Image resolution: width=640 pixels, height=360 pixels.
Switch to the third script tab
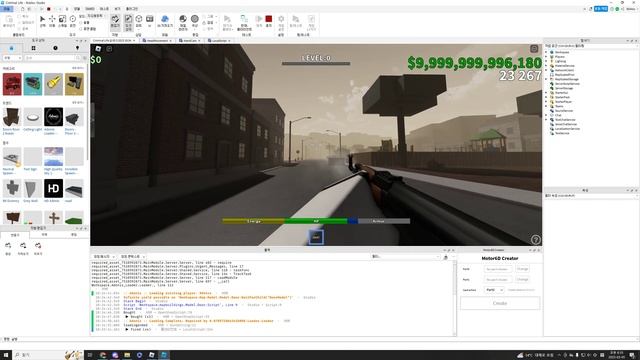point(190,40)
